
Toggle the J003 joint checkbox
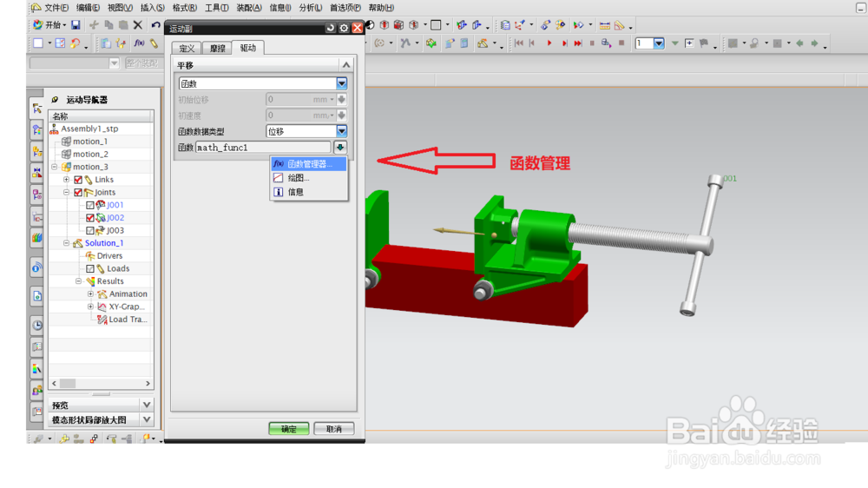[89, 230]
